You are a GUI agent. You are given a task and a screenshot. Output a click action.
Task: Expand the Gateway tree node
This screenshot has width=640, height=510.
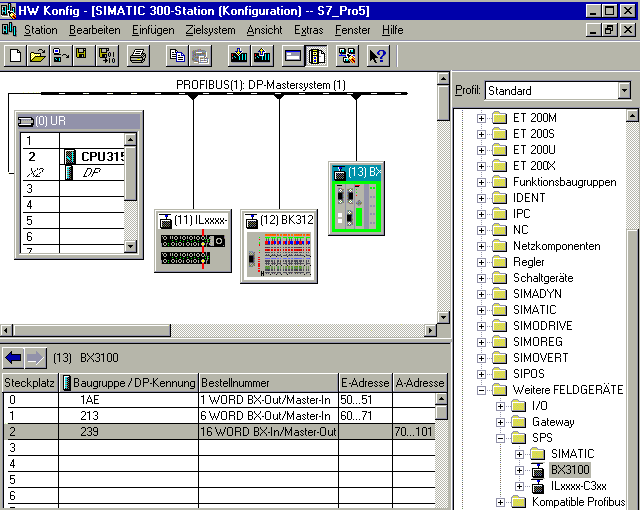[500, 423]
